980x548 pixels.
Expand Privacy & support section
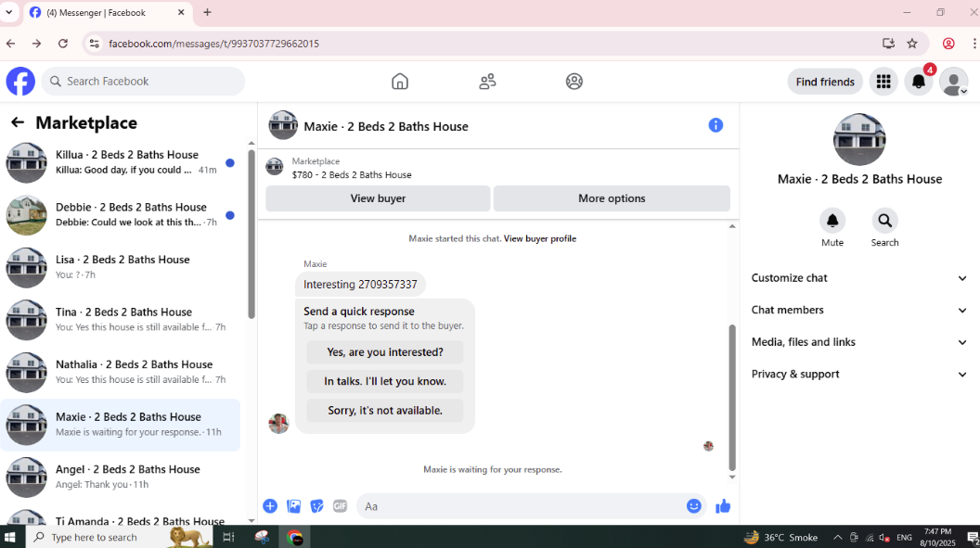click(x=859, y=375)
